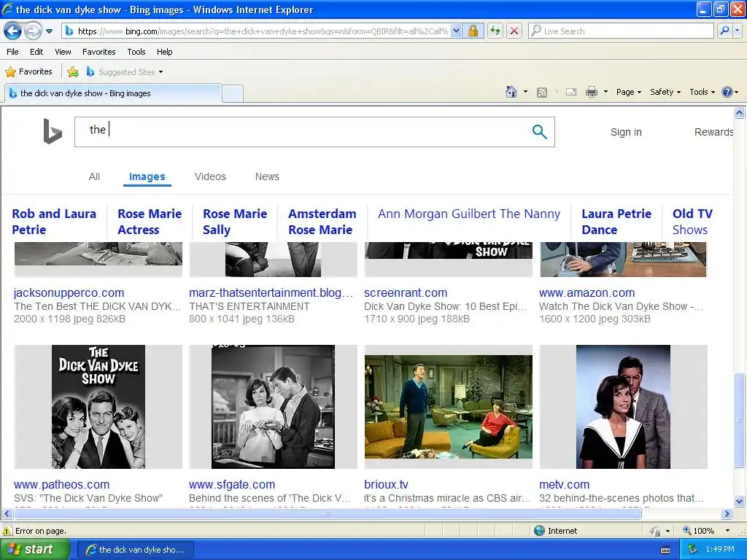
Task: Open the brioux.tv living room thumbnail
Action: pyautogui.click(x=449, y=407)
